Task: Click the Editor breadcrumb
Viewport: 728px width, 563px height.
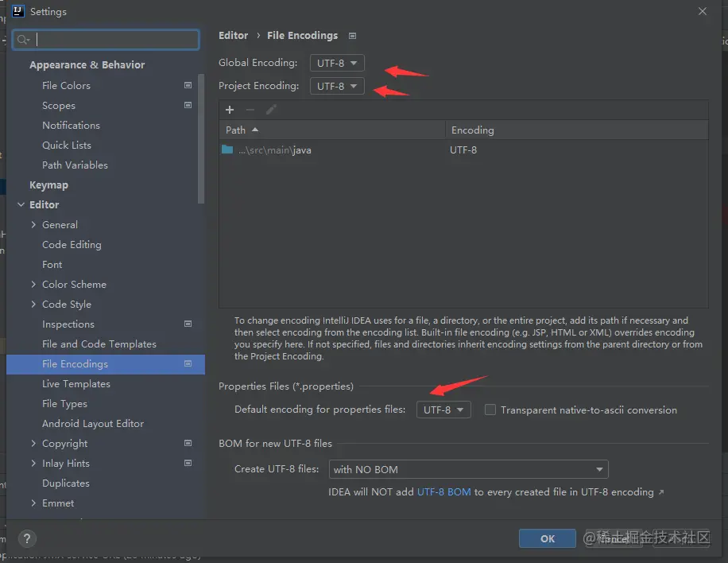Action: click(x=233, y=35)
